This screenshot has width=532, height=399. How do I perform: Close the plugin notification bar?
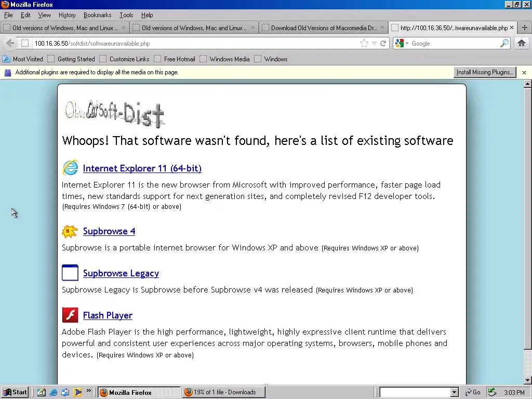point(524,72)
